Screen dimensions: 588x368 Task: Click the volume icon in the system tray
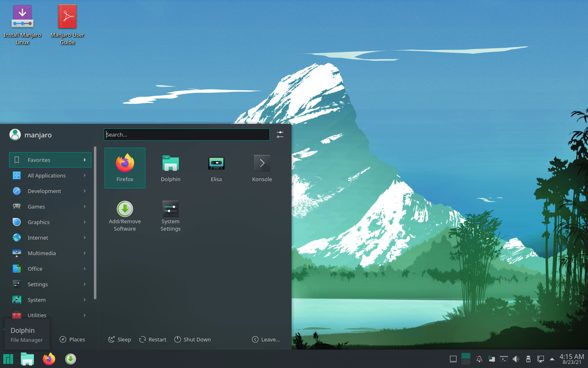click(x=516, y=359)
